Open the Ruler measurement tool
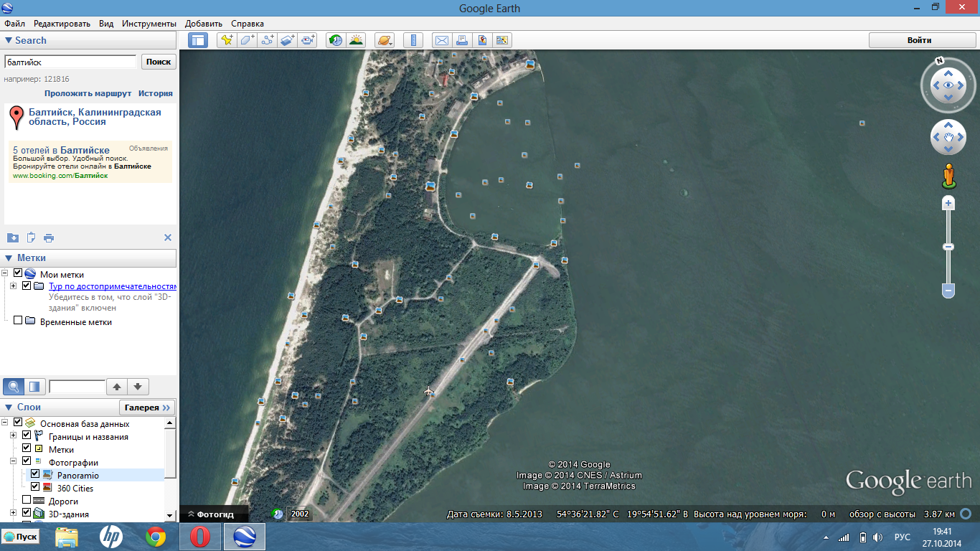The image size is (980, 551). [x=413, y=40]
